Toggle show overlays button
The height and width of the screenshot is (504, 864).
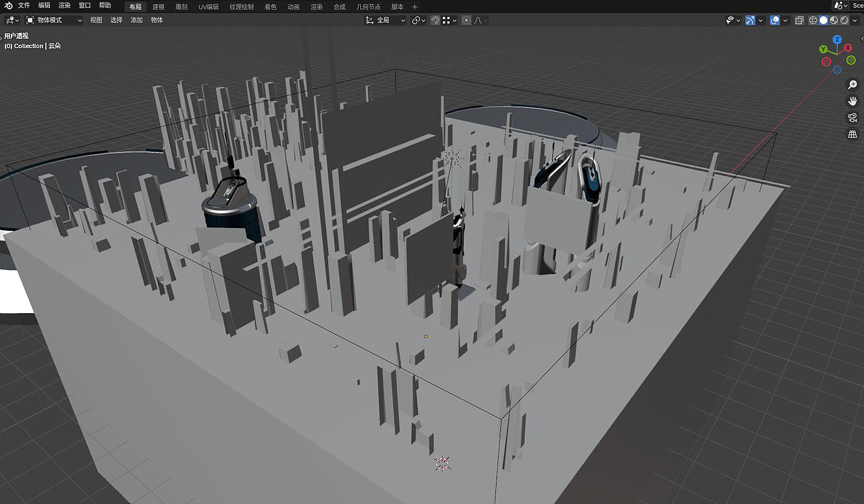coord(775,20)
